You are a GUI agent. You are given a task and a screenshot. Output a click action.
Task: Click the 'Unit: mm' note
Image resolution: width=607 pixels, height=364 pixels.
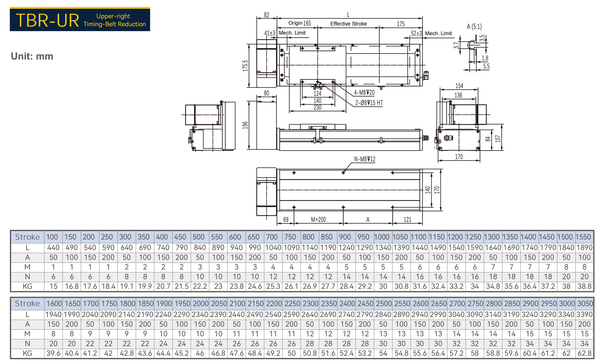tap(32, 56)
